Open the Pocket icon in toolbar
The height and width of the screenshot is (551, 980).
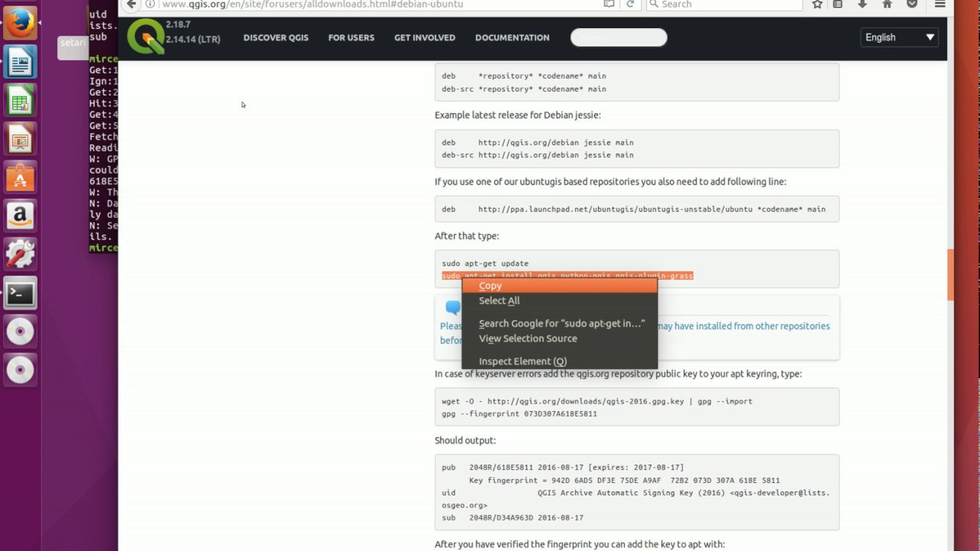pos(912,5)
